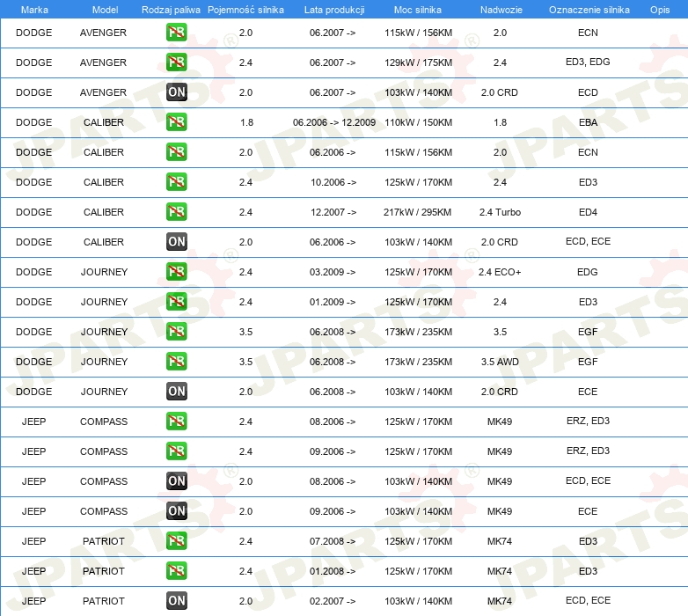Click diesel ON icon in Journey row
This screenshot has width=688, height=616.
(x=176, y=392)
